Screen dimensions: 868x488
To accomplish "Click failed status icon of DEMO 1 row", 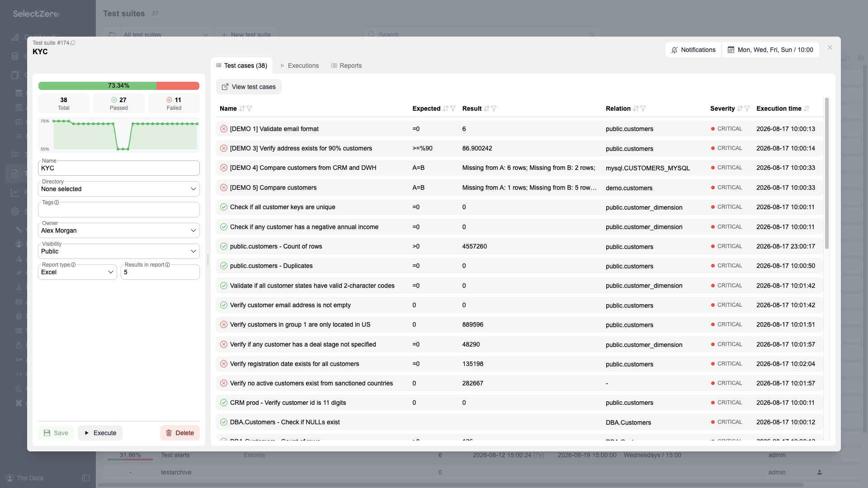I will (224, 129).
